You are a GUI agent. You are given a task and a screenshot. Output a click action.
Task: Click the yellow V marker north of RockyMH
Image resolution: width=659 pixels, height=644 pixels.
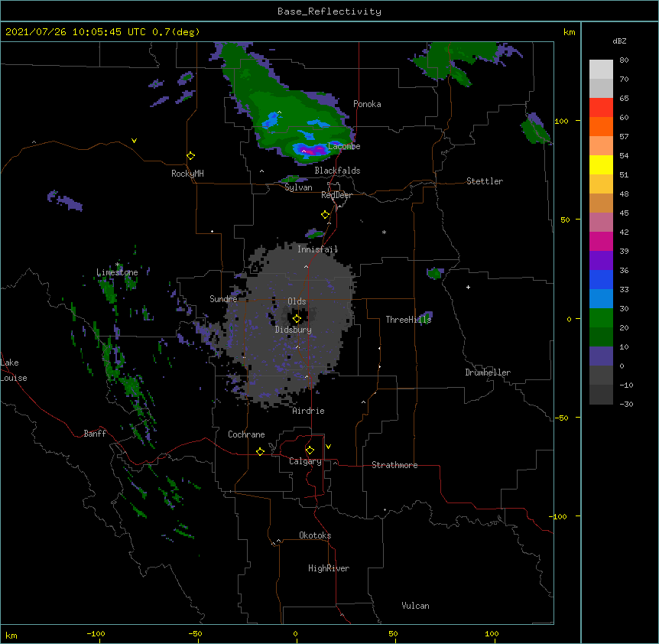tap(134, 141)
